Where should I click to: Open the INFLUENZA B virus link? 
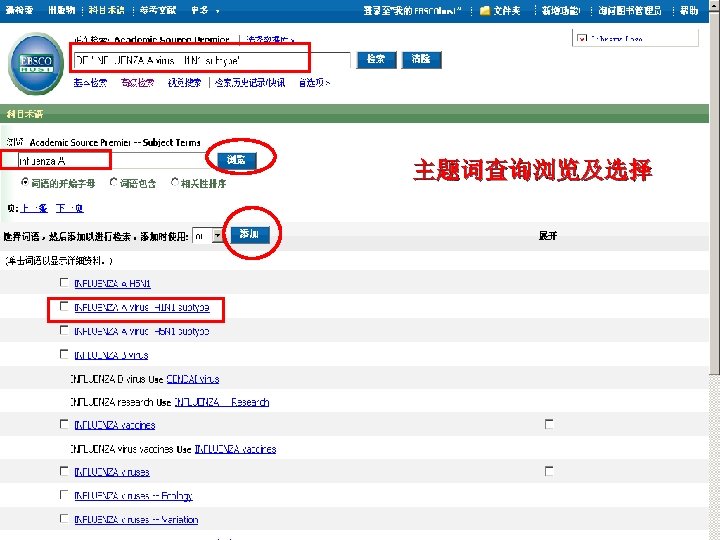pos(111,355)
